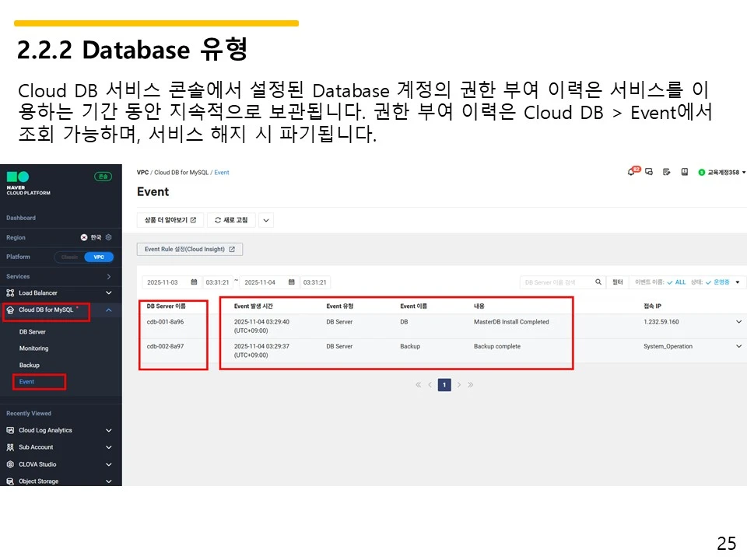Expand Object Storage chevron
Viewport: 747px width, 560px height.
click(109, 481)
